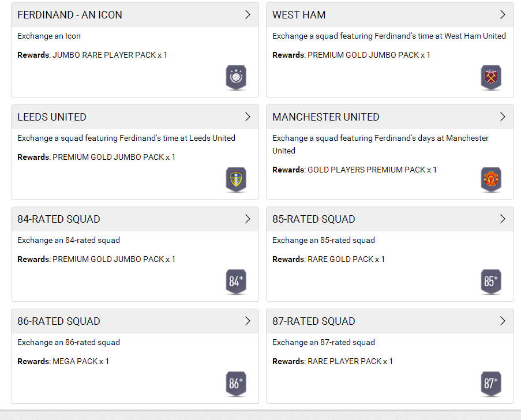The width and height of the screenshot is (521, 420).
Task: Expand the West Ham challenge chevron
Action: [x=503, y=15]
